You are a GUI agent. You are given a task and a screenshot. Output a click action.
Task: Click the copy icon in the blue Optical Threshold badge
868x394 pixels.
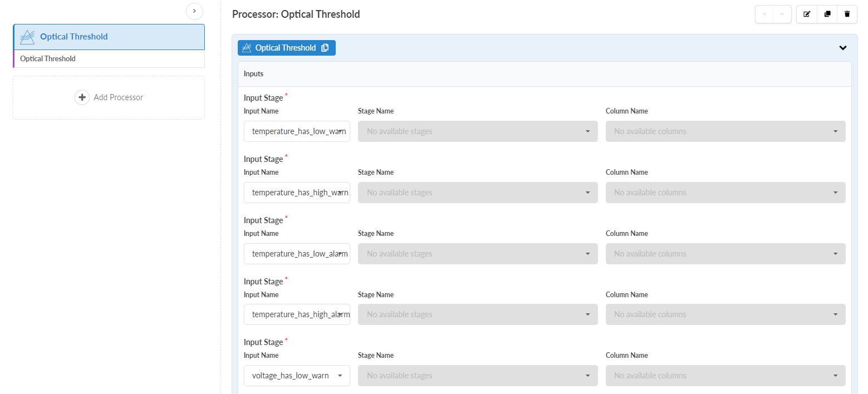point(325,48)
